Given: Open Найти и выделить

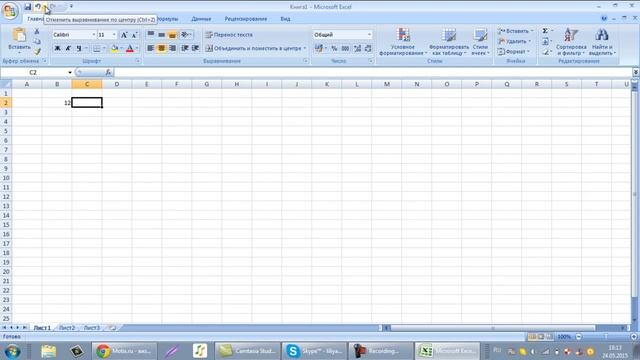Looking at the screenshot, I should [602, 42].
